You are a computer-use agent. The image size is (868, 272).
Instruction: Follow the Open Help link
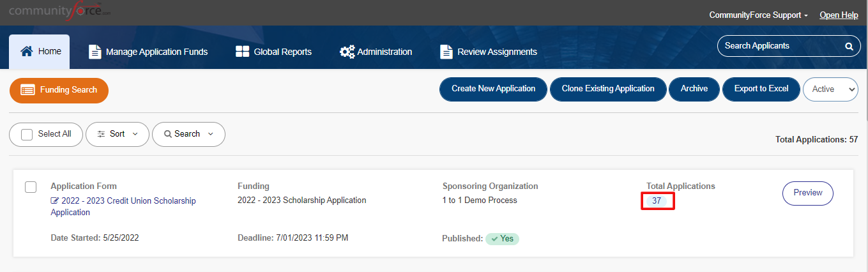point(839,15)
